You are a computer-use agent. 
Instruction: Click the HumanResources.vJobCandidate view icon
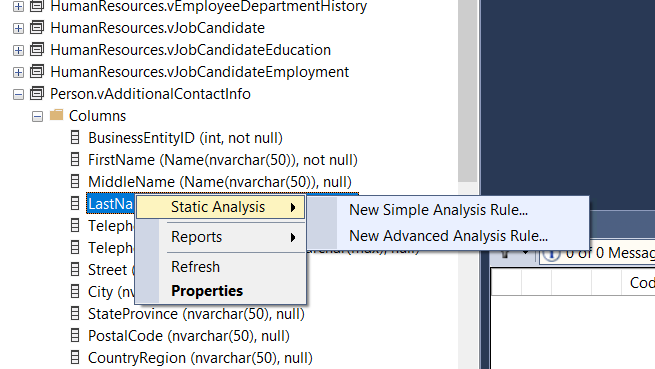pyautogui.click(x=37, y=28)
